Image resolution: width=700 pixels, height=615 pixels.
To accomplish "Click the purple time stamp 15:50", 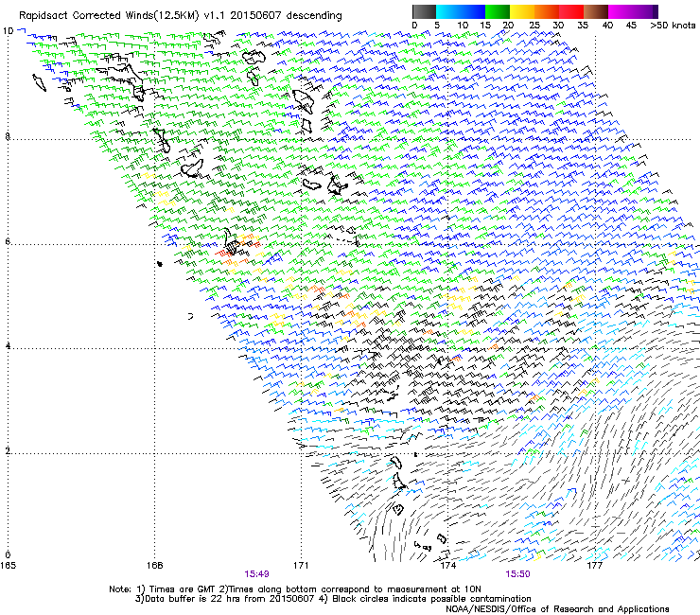I will [517, 574].
